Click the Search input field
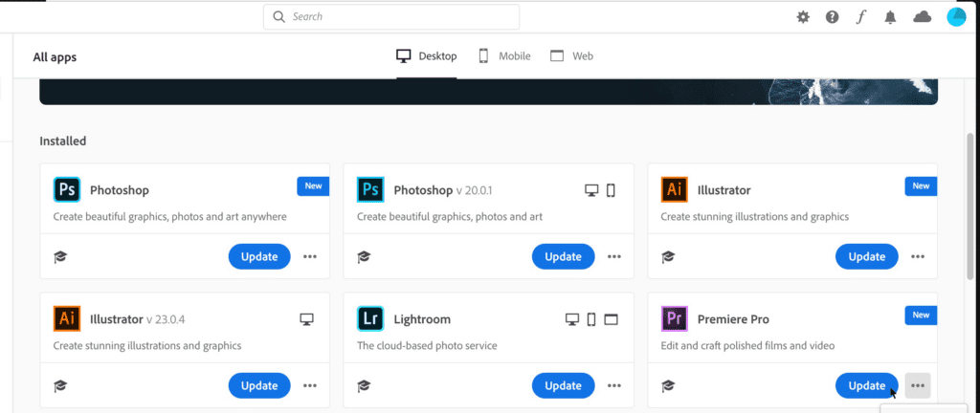The height and width of the screenshot is (413, 980). [x=391, y=17]
